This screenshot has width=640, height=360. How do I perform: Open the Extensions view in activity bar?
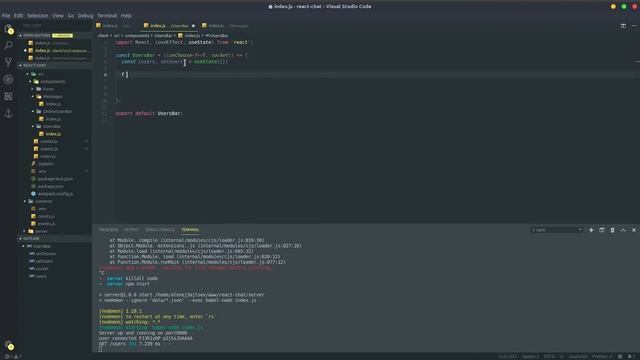coord(8,96)
